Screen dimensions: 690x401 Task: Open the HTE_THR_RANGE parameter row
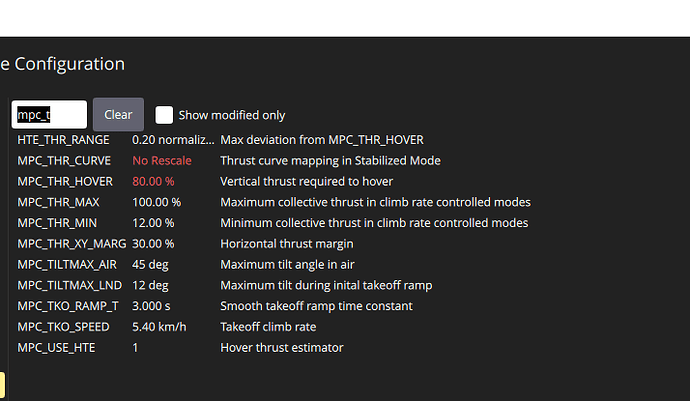point(64,140)
